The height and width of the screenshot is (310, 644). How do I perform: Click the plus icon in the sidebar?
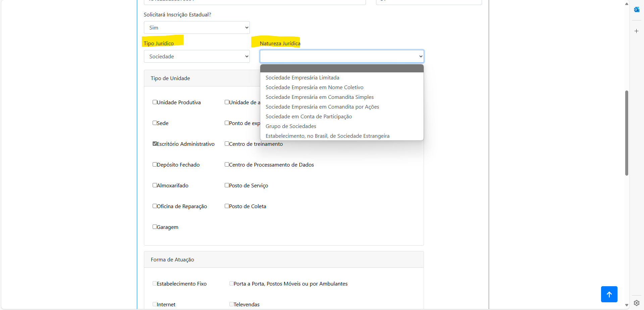(x=636, y=31)
